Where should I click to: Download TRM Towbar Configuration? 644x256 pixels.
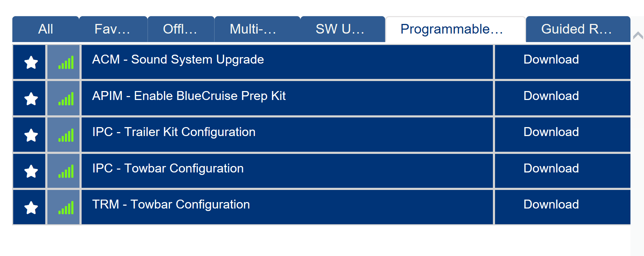click(551, 205)
